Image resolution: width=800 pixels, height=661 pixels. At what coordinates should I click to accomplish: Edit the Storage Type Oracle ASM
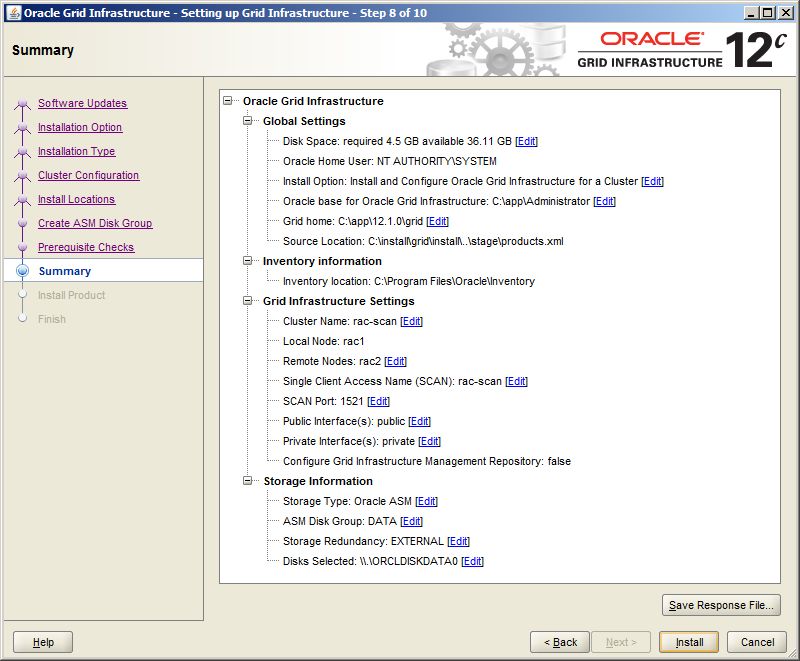426,501
